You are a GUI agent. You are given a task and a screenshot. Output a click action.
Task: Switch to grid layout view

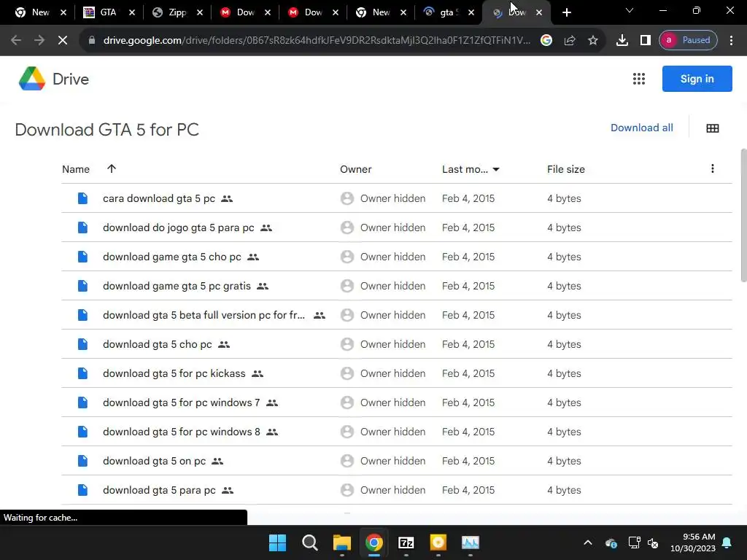point(713,128)
